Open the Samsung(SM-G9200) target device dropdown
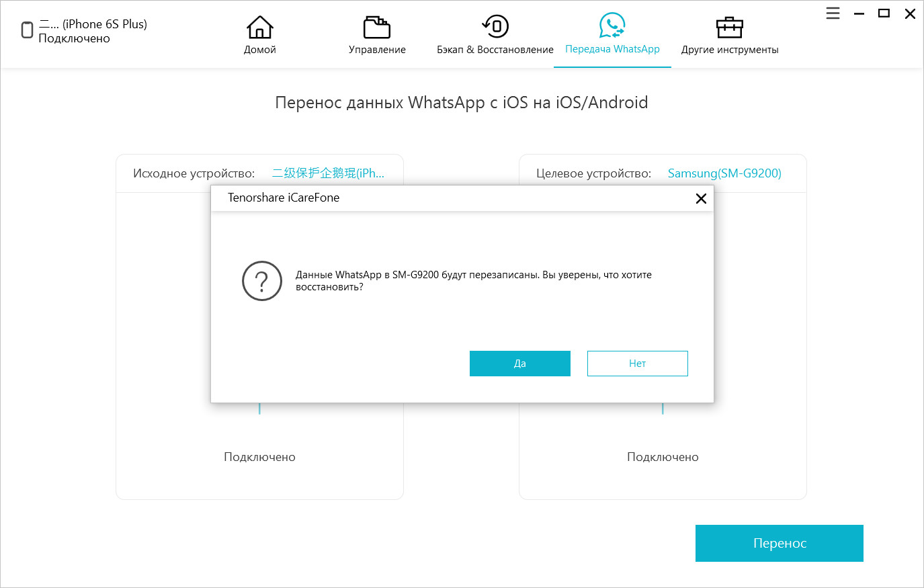 point(724,173)
